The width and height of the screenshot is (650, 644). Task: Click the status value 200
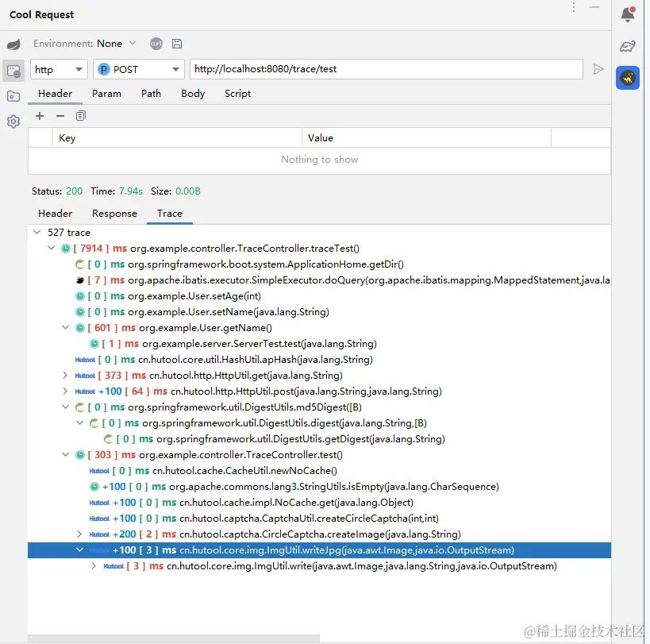74,191
